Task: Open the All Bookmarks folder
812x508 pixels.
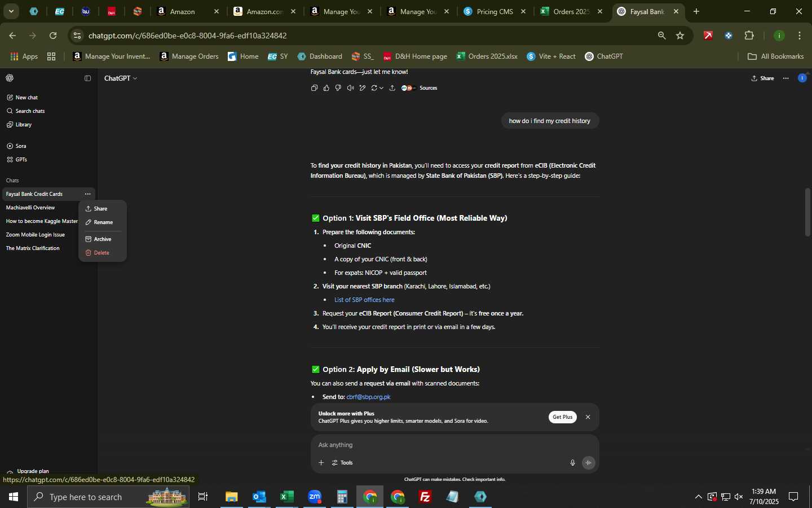Action: (x=775, y=56)
